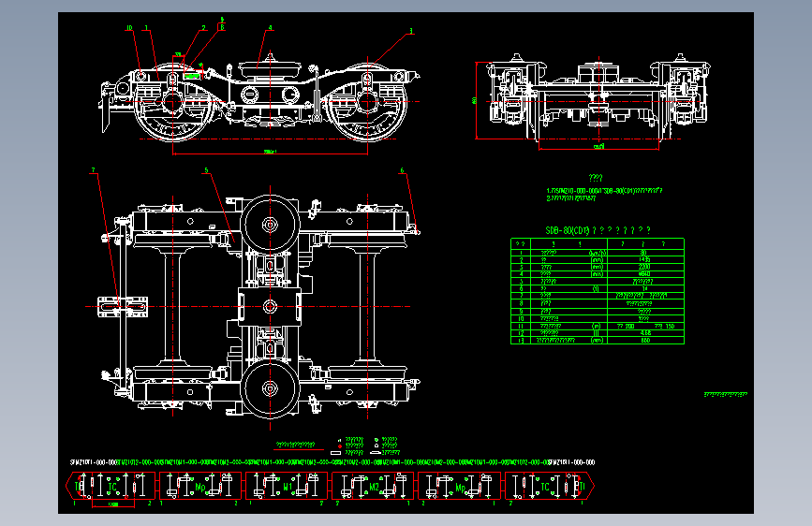This screenshot has width=812, height=526.
Task: Click the right-end TC car diagram
Action: coord(550,486)
